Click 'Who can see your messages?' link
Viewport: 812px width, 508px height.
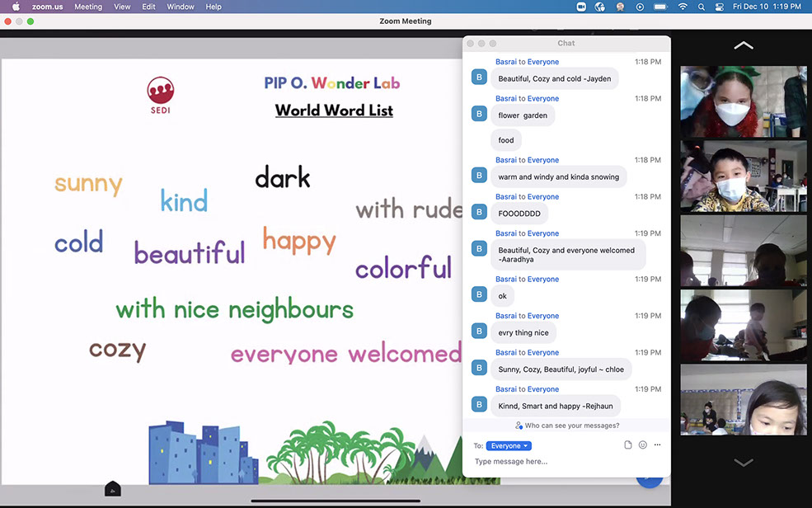pos(567,426)
